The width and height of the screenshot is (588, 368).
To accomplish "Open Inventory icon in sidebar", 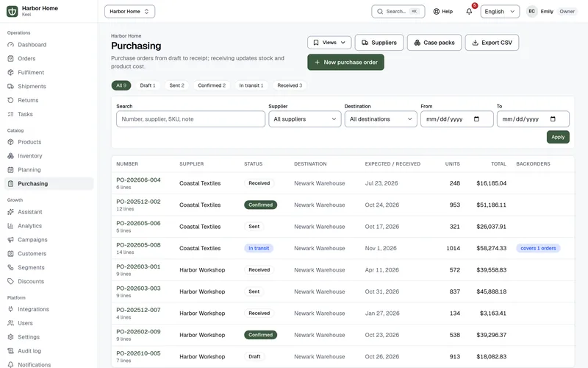I will [x=10, y=156].
